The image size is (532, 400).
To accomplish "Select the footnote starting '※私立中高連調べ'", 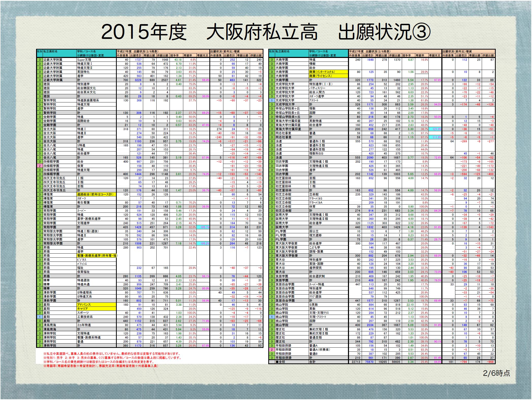I will (112, 354).
